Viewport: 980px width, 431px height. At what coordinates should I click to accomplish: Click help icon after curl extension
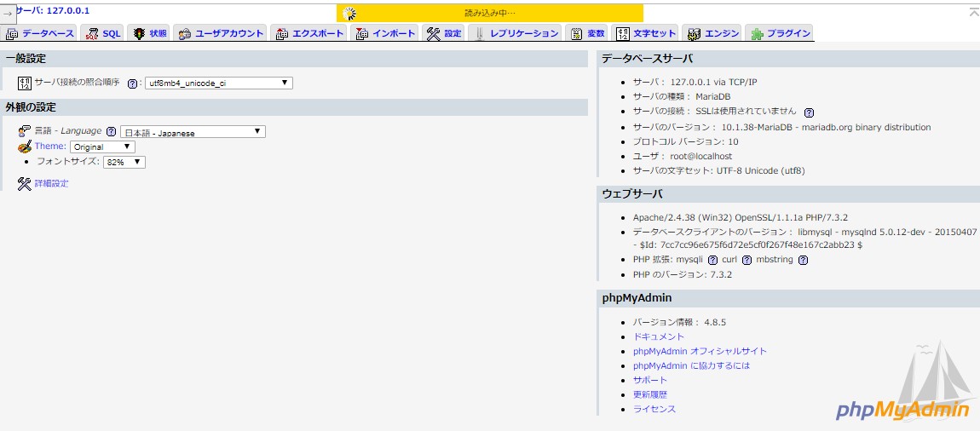(747, 260)
